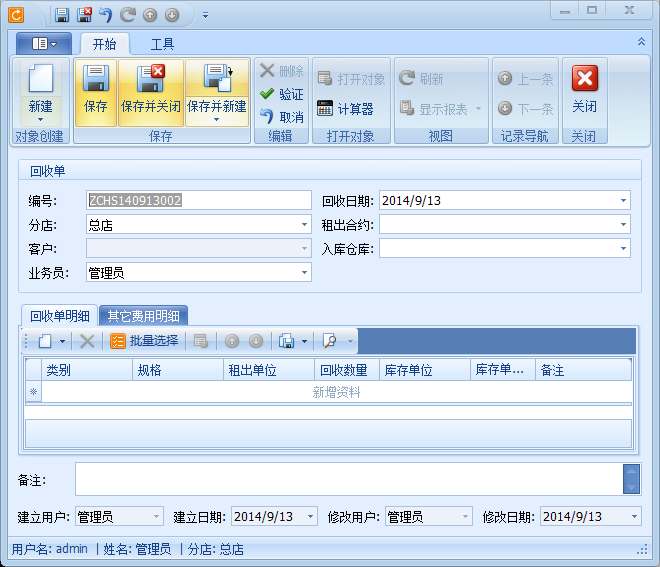Go to 下一条 next record

tap(525, 109)
